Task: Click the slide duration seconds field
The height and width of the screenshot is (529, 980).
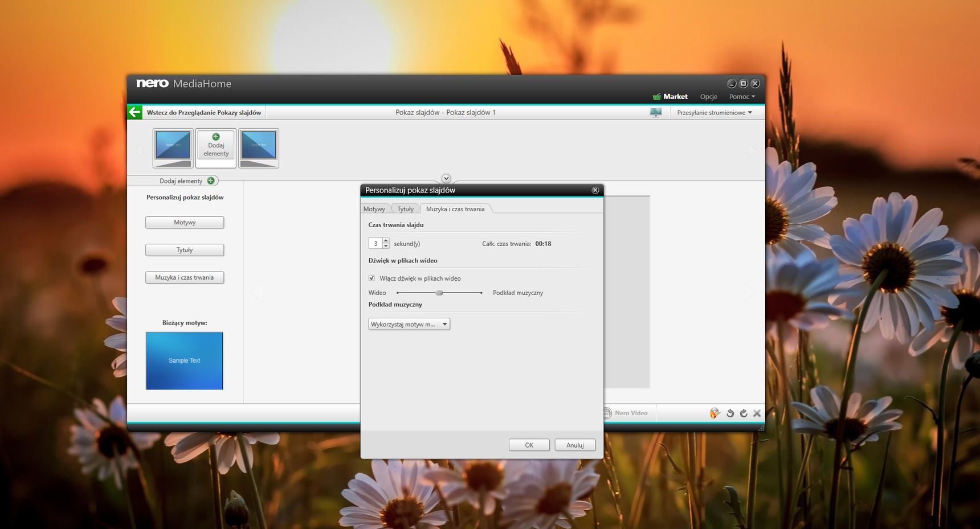Action: [375, 243]
